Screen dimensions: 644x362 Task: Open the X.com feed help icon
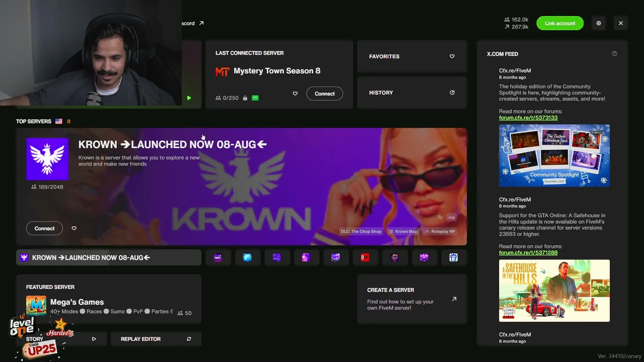[614, 54]
